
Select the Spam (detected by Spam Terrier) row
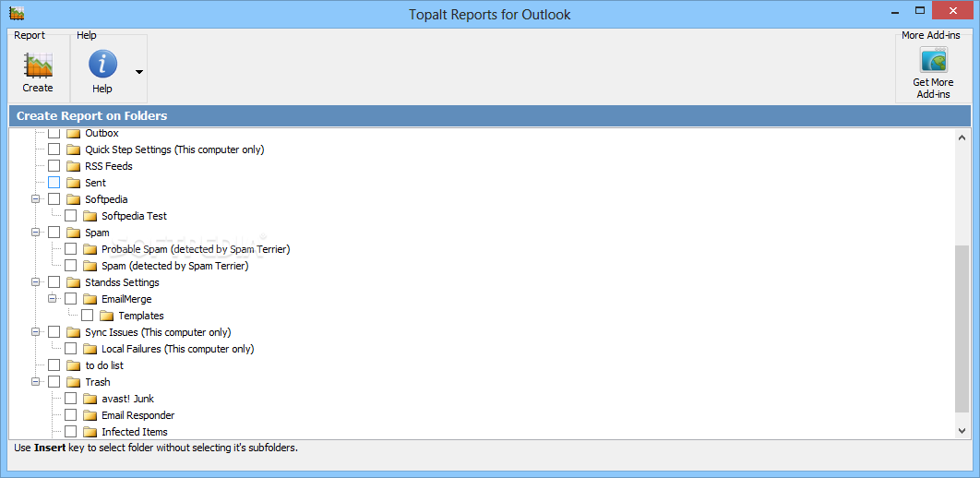point(175,266)
